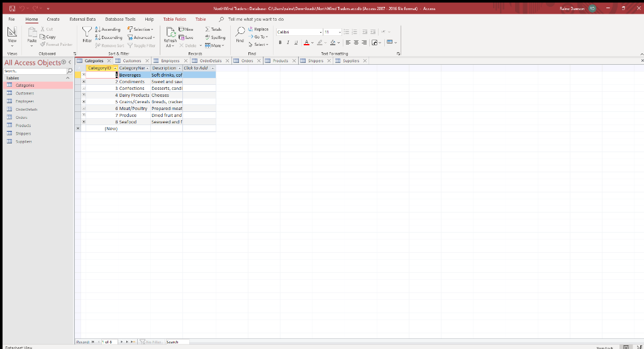Create a New record from the ribbon
The image size is (644, 349).
point(186,30)
